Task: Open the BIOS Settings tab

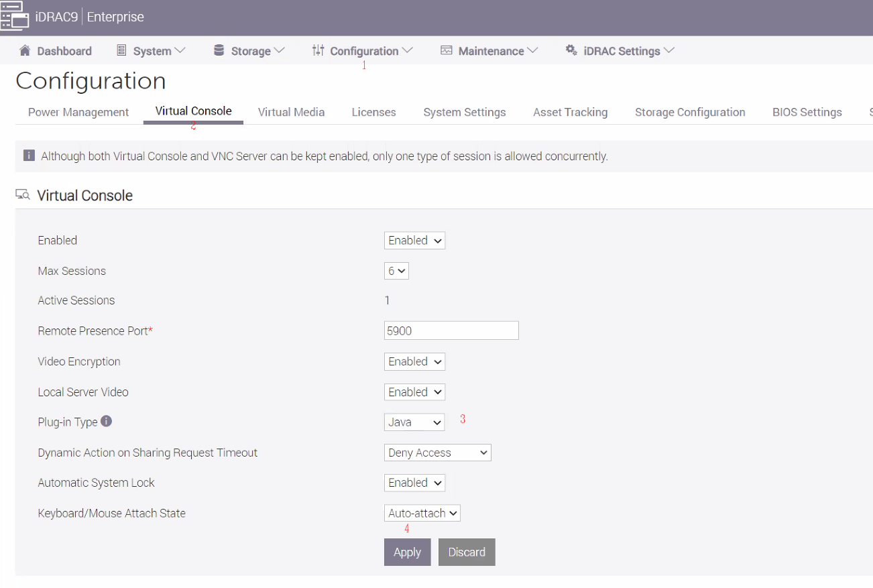Action: click(807, 112)
